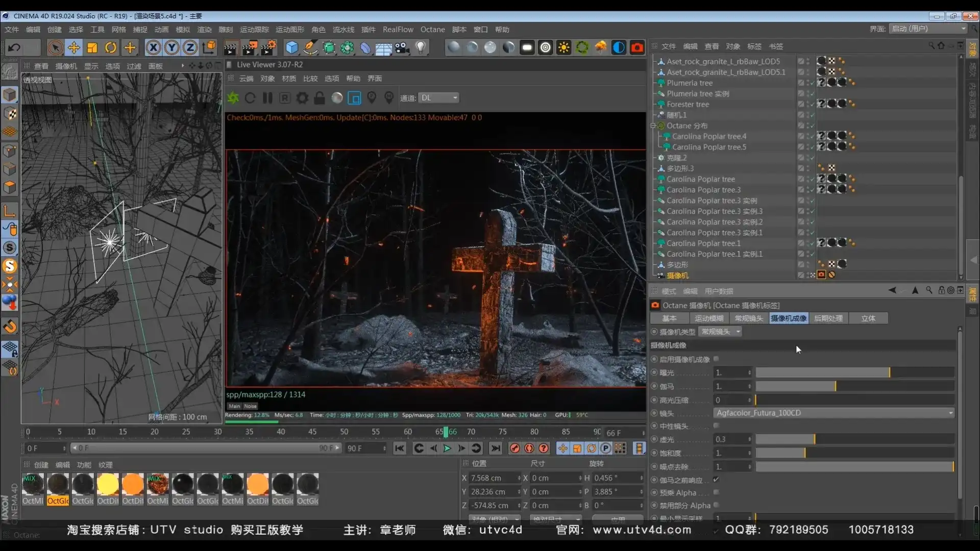Collapse the Octane 分布 tree item
Image resolution: width=980 pixels, height=551 pixels.
coord(654,126)
